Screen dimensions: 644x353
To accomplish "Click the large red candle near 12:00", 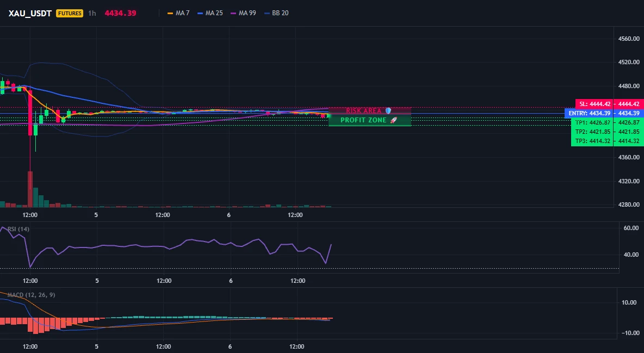I will pos(30,113).
